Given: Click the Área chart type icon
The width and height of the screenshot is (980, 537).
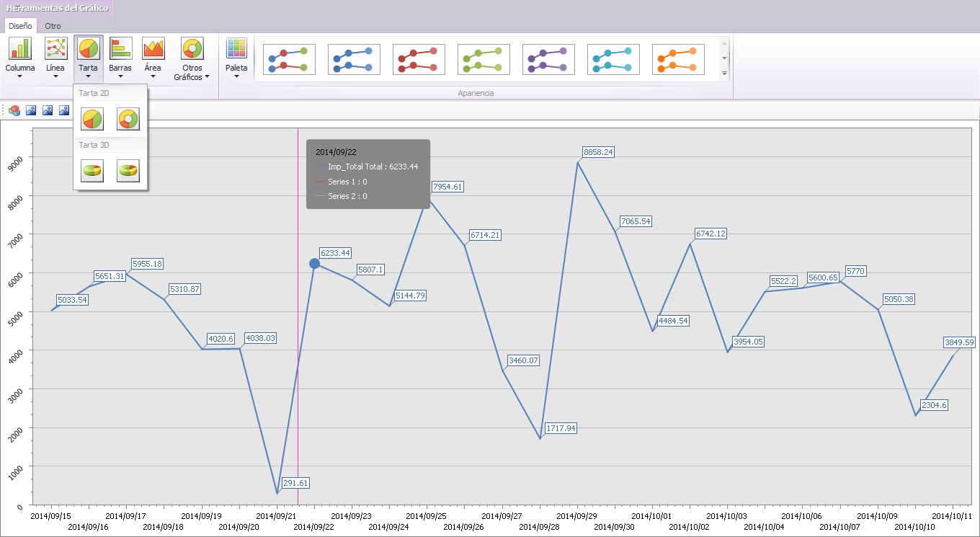Looking at the screenshot, I should tap(153, 49).
